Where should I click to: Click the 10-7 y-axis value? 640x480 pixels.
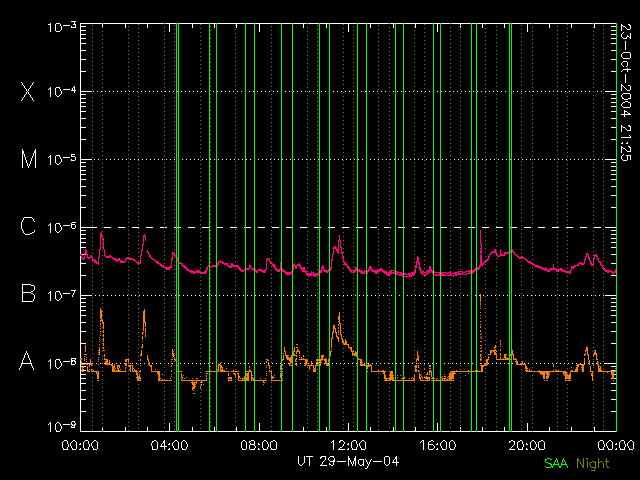(x=62, y=295)
